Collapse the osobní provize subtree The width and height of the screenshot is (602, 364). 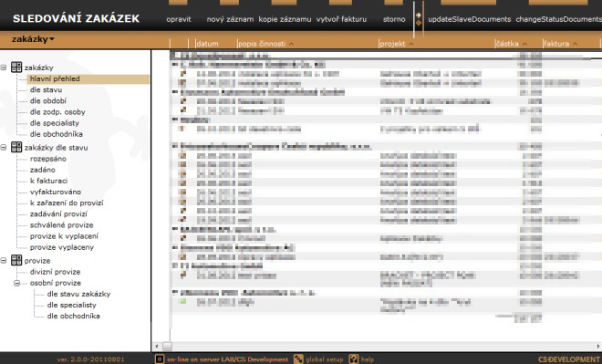(17, 283)
